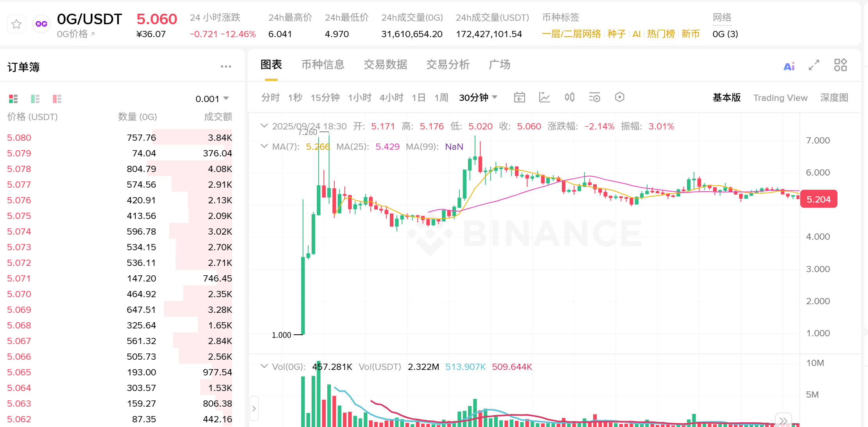
Task: Click the 热门榜 coin tag link
Action: [661, 34]
